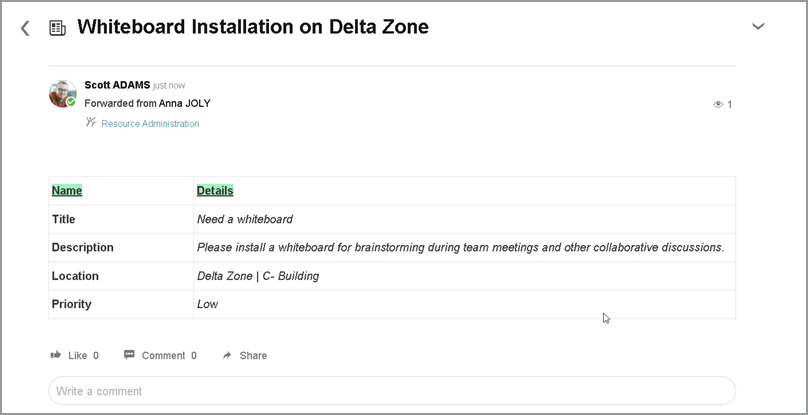Click the Resource Administration space icon
This screenshot has width=808, height=415.
coord(91,123)
